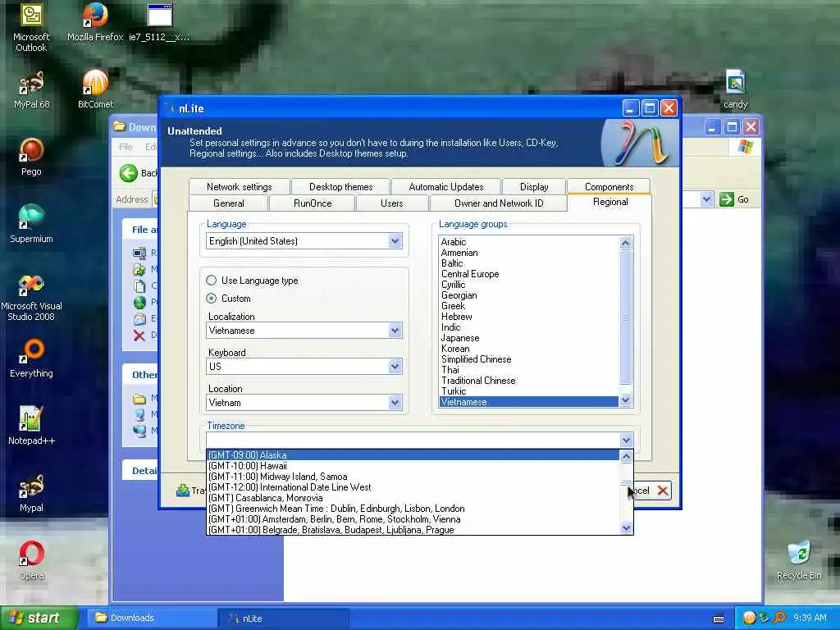
Task: Switch to the Owner and Network ID tab
Action: (x=499, y=203)
